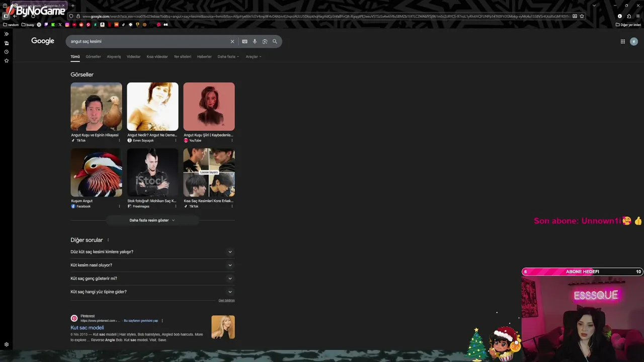Open the bookmarks star in the sidebar
Viewport: 644px width, 362px height.
point(7,61)
